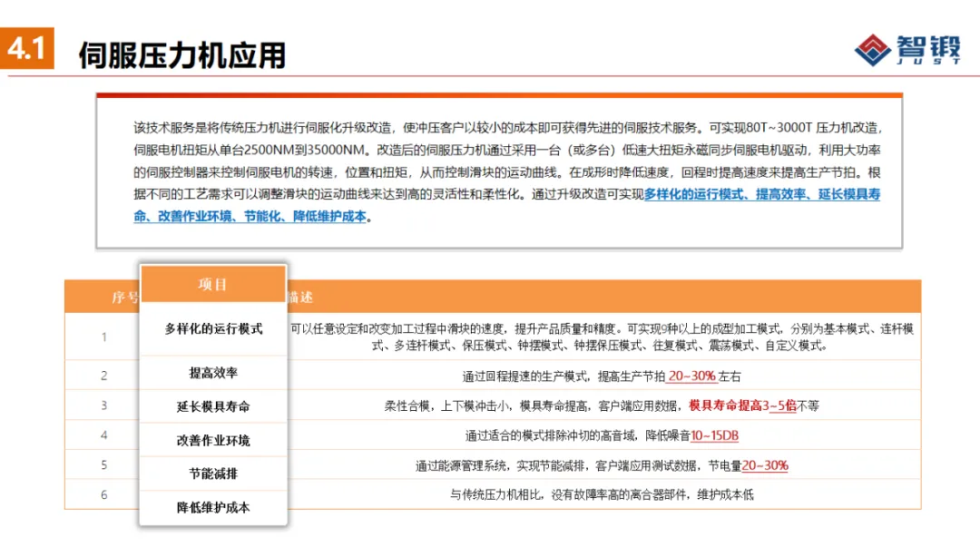This screenshot has width=980, height=547.
Task: Click the 节能减排 table cell
Action: pos(213,474)
